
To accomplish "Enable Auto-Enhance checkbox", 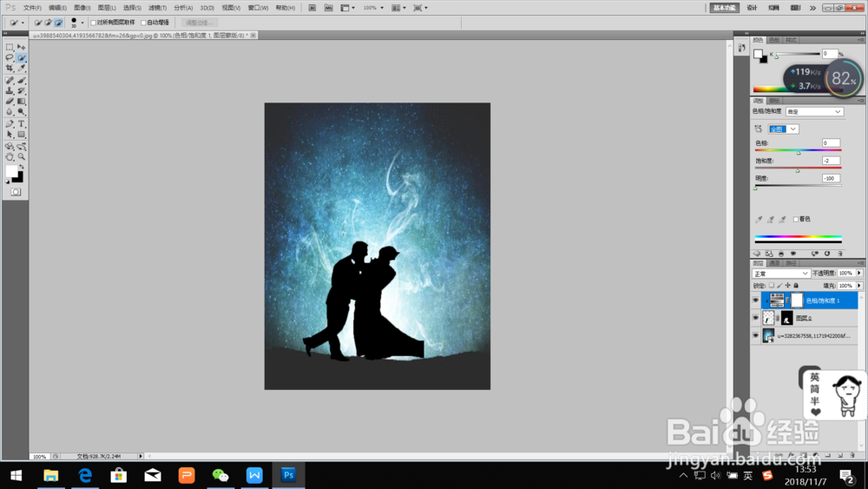I will point(144,23).
